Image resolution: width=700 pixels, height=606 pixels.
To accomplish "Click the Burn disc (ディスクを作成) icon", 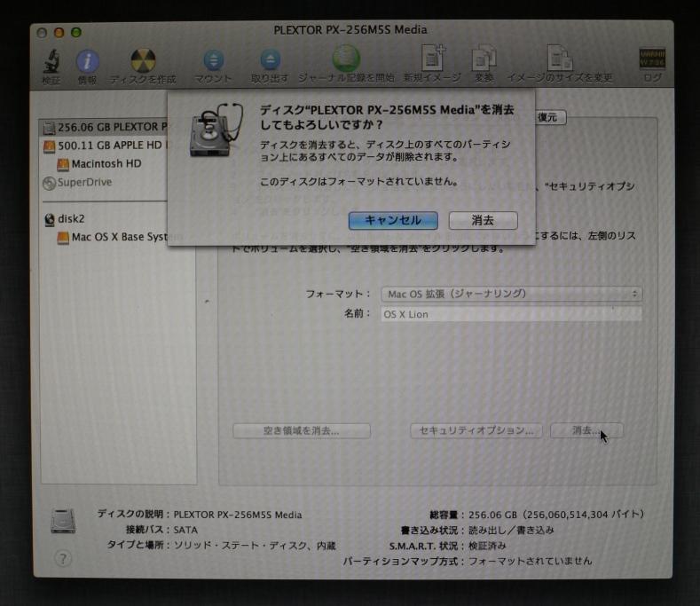I will coord(143,60).
